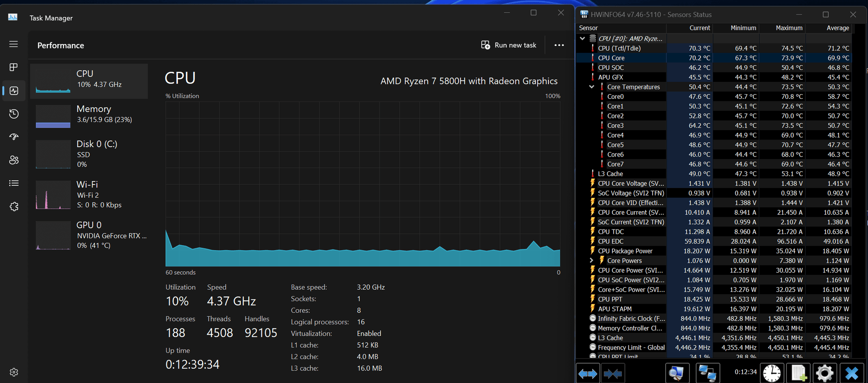Image resolution: width=868 pixels, height=383 pixels.
Task: Click the CPU utilization graph area
Action: tap(363, 184)
